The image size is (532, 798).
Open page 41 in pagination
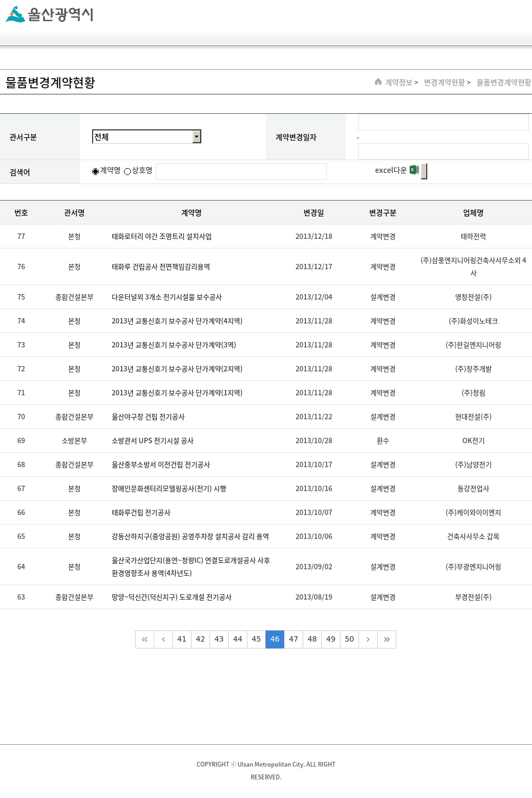point(182,639)
